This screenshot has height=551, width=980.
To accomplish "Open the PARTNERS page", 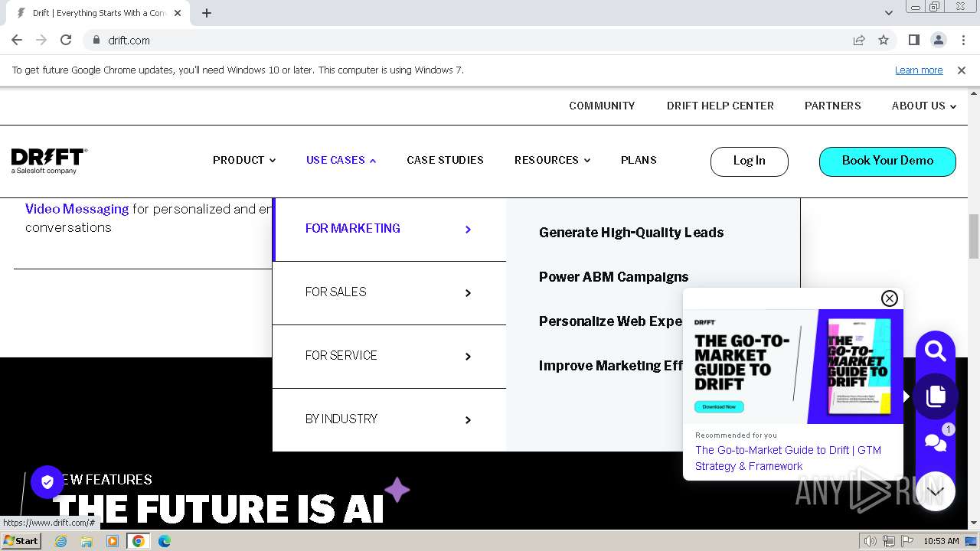I will [x=833, y=106].
